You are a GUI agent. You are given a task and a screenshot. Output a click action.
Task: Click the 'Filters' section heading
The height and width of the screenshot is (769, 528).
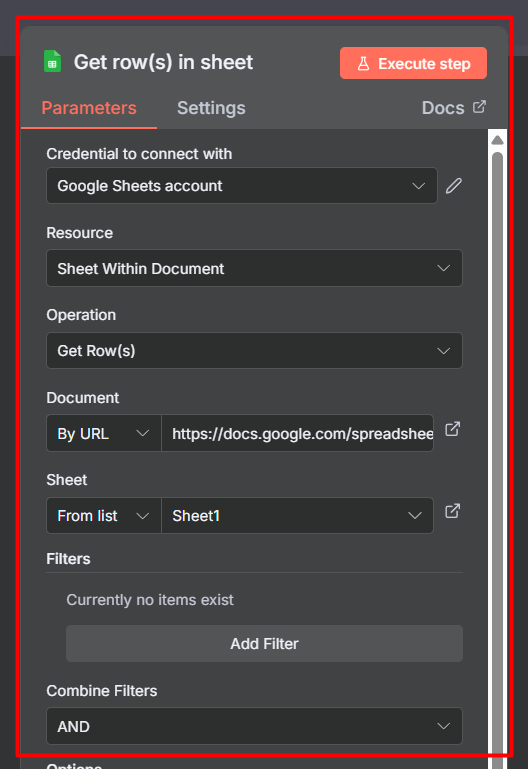coord(69,559)
